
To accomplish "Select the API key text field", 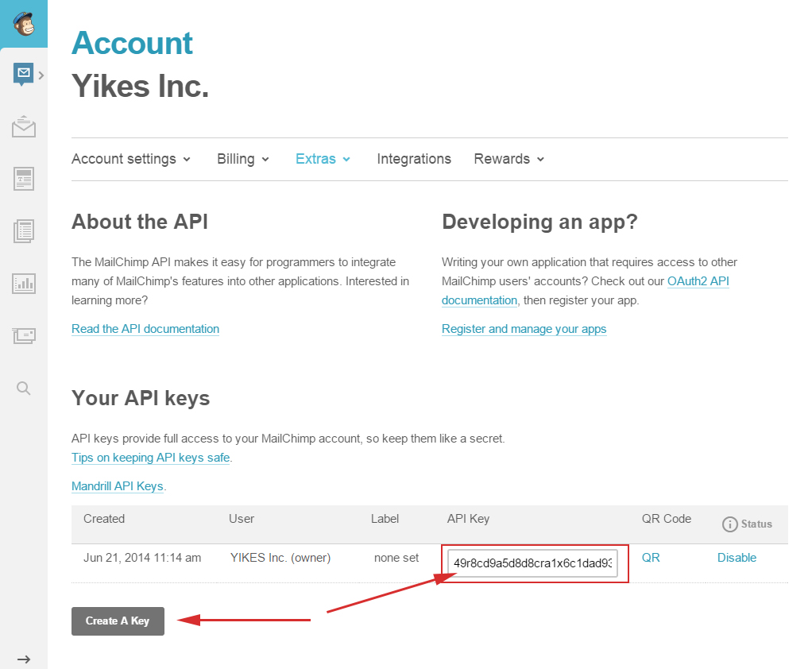I will (532, 563).
